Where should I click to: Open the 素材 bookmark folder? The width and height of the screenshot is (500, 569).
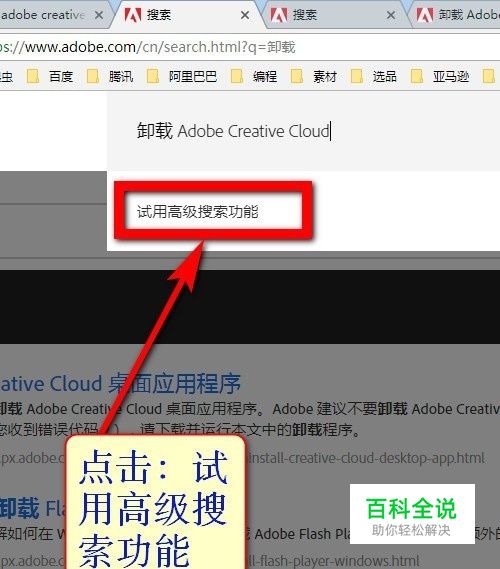314,77
